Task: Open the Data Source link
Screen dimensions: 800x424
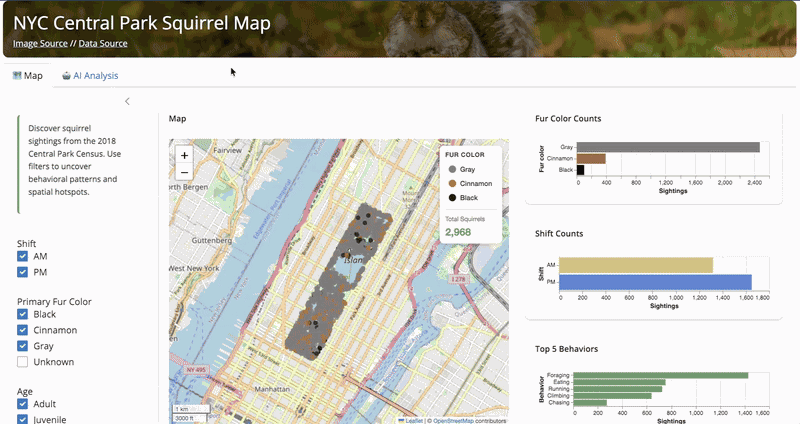Action: tap(103, 43)
